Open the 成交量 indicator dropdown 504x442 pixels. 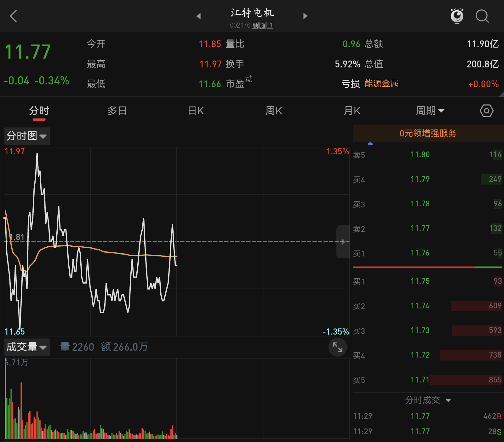click(x=27, y=347)
